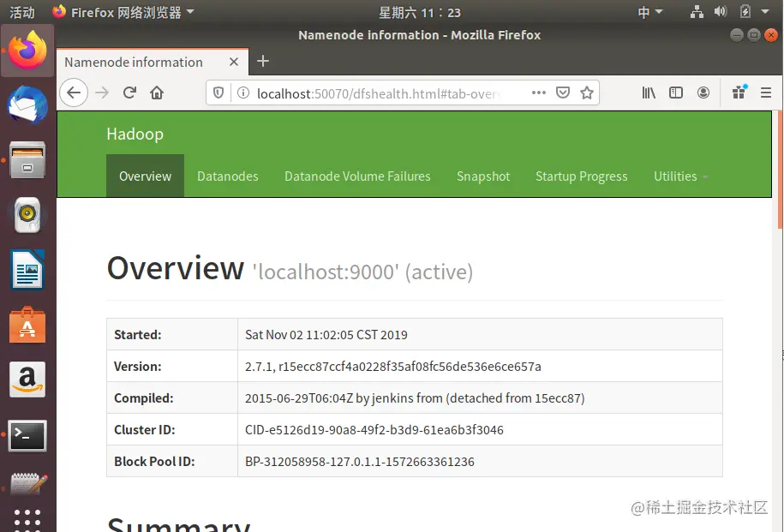Click the Started timestamp value

(x=326, y=334)
